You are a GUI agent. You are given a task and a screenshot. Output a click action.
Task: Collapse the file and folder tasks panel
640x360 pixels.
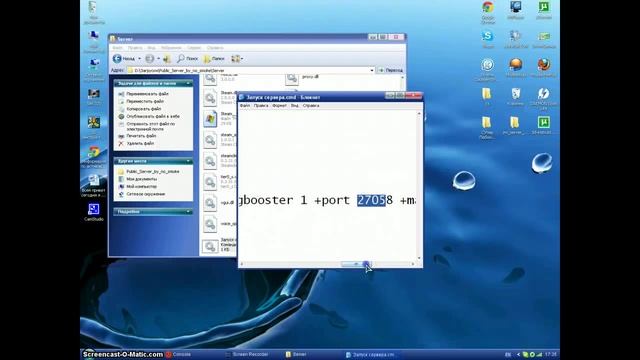coord(188,83)
